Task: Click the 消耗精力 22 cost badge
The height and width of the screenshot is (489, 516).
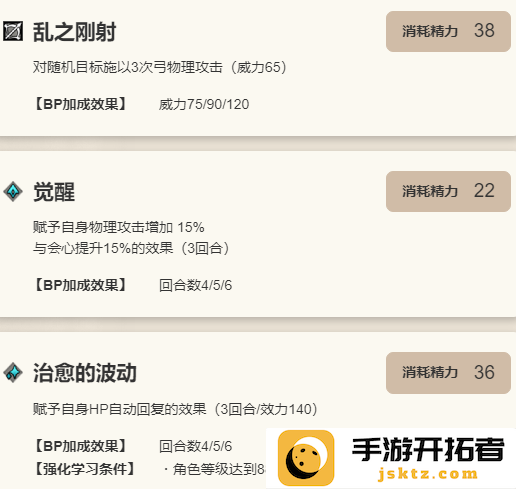Action: pyautogui.click(x=448, y=191)
